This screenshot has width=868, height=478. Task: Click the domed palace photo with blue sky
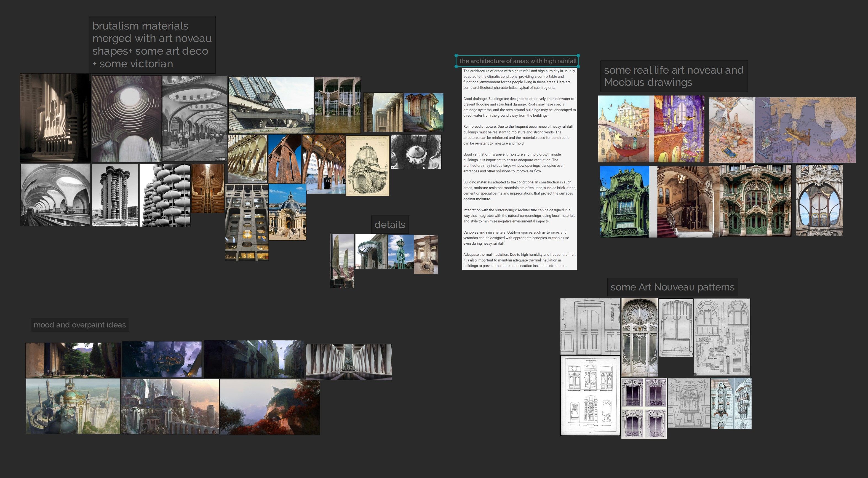pos(287,212)
